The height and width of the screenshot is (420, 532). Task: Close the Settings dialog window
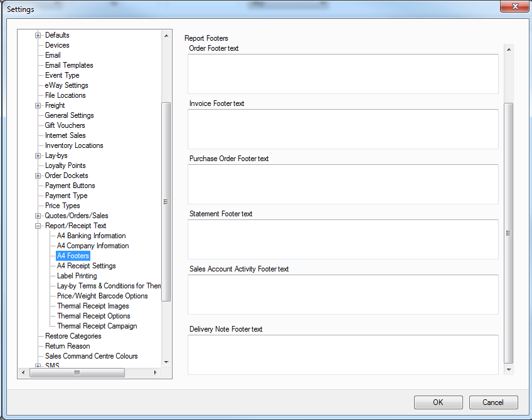[514, 6]
